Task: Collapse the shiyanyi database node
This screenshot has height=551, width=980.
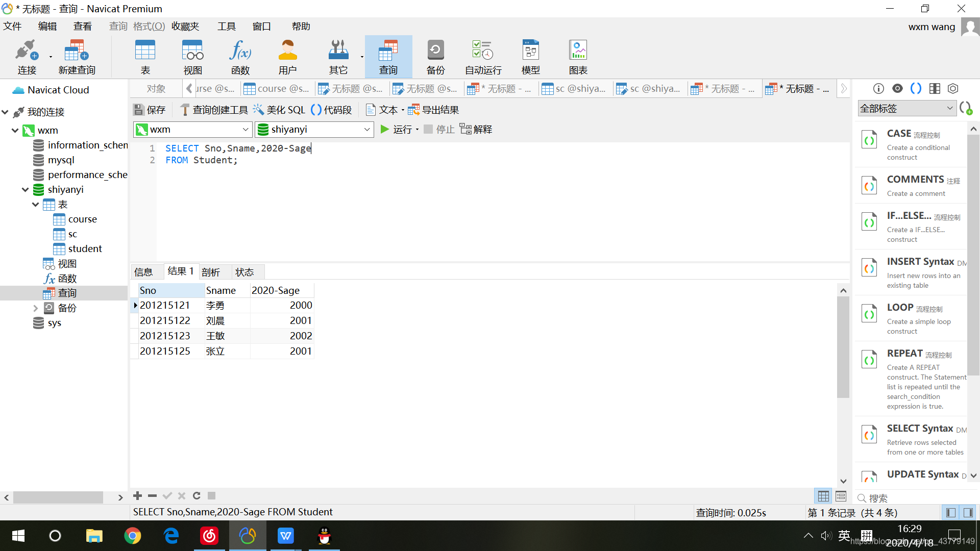Action: click(x=25, y=189)
